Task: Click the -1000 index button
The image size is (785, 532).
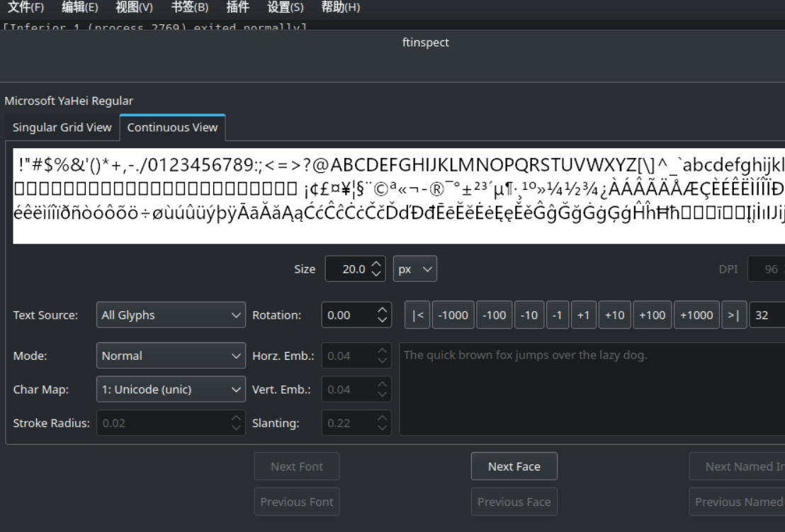Action: [x=453, y=315]
